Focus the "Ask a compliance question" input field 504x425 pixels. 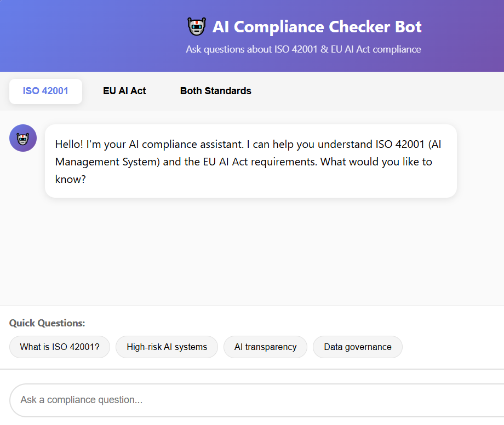(252, 400)
